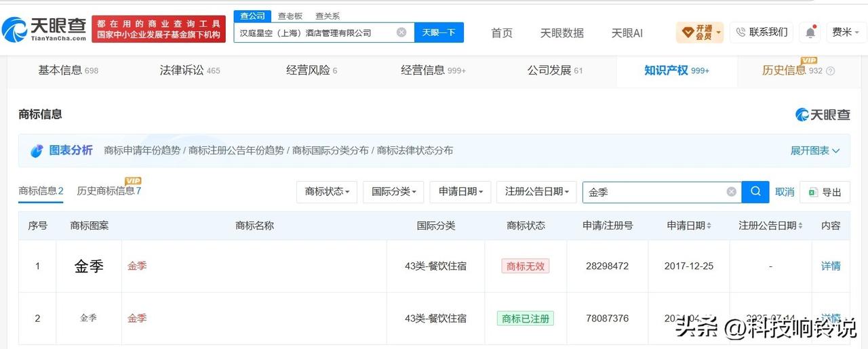Open the 金季 trademark image in row 2
Image resolution: width=868 pixels, height=349 pixels.
click(89, 318)
